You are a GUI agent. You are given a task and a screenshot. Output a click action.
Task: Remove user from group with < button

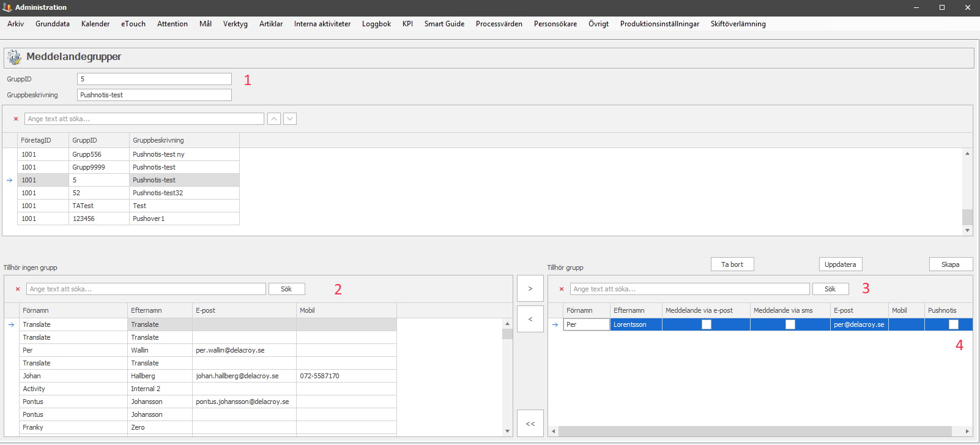pos(530,319)
